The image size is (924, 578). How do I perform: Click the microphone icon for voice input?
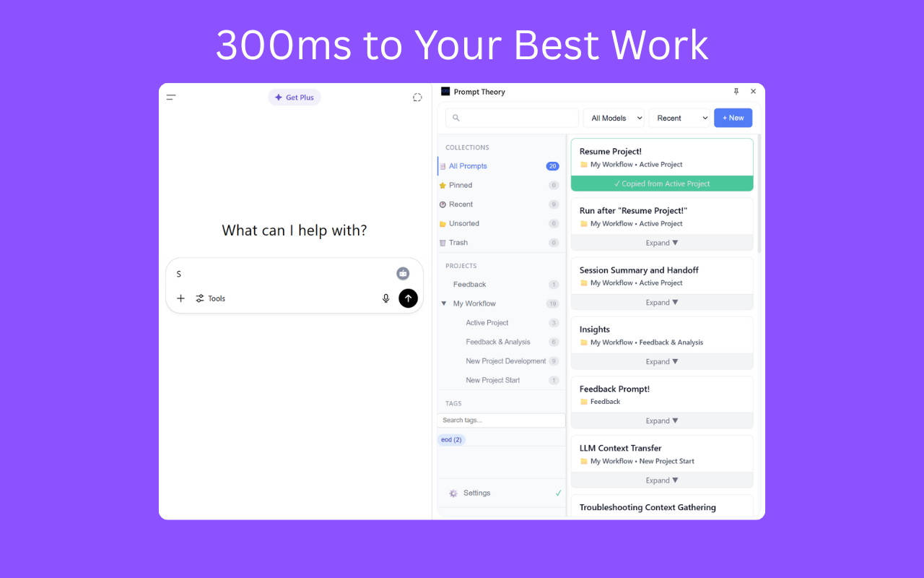[385, 298]
